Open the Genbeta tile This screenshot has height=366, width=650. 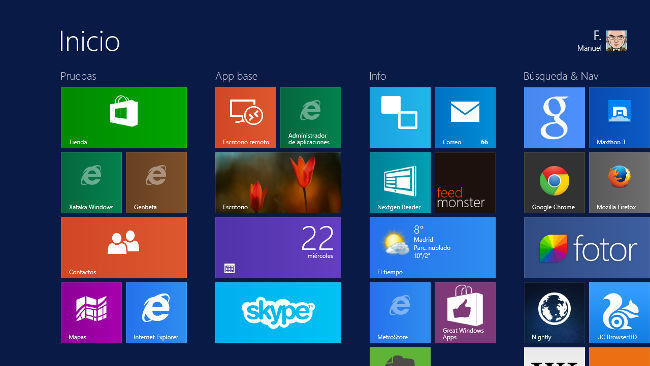click(156, 182)
